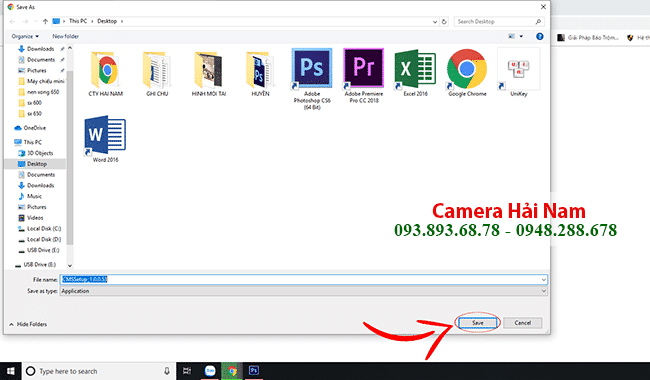
Task: Click the Cancel button
Action: (522, 323)
